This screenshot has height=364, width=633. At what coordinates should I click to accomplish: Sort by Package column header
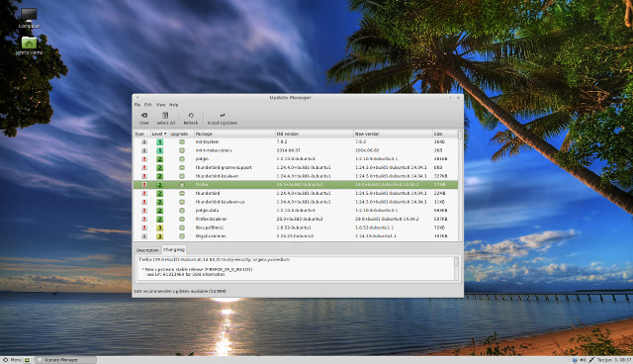(x=234, y=134)
